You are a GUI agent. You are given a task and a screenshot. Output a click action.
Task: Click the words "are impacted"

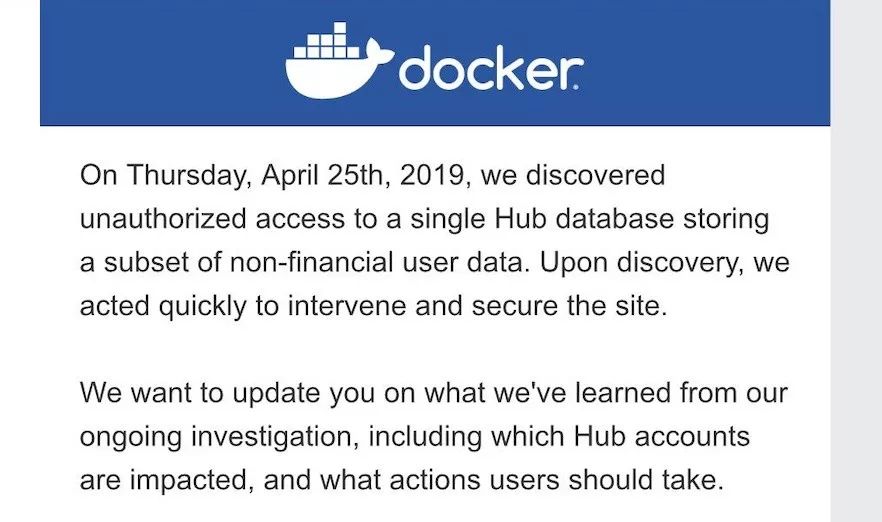tap(165, 481)
